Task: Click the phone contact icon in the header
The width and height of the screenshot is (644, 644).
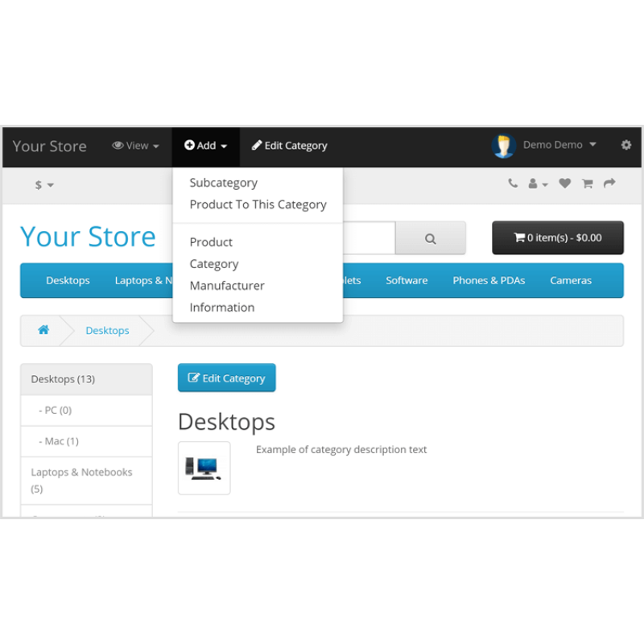Action: (513, 184)
